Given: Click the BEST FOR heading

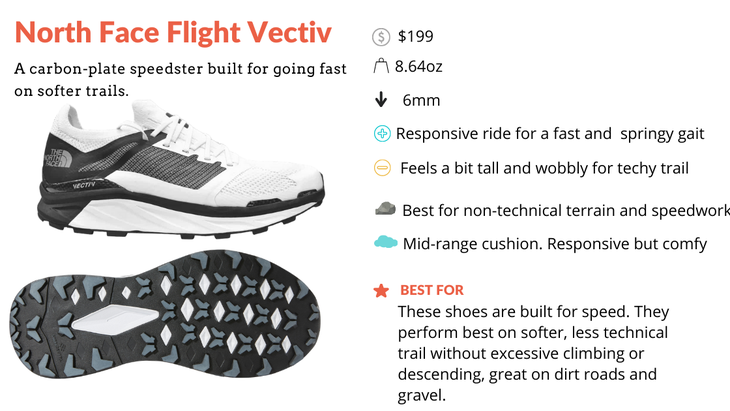Looking at the screenshot, I should pyautogui.click(x=432, y=290).
